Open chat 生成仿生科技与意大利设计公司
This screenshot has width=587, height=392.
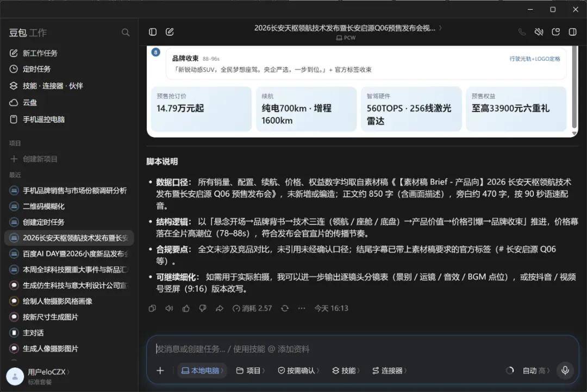(x=69, y=285)
